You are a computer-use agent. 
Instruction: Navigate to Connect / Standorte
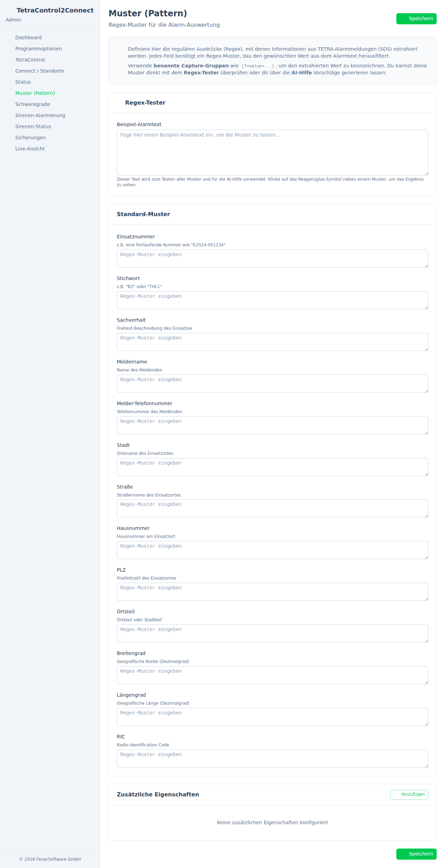click(x=40, y=71)
